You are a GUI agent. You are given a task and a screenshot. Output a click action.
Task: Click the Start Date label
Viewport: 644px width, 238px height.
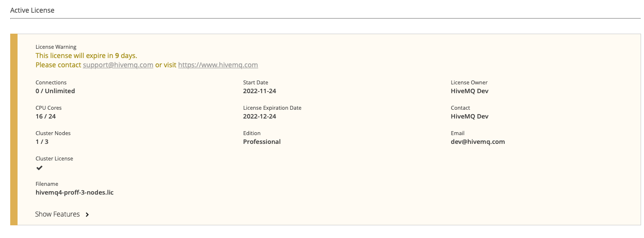256,82
